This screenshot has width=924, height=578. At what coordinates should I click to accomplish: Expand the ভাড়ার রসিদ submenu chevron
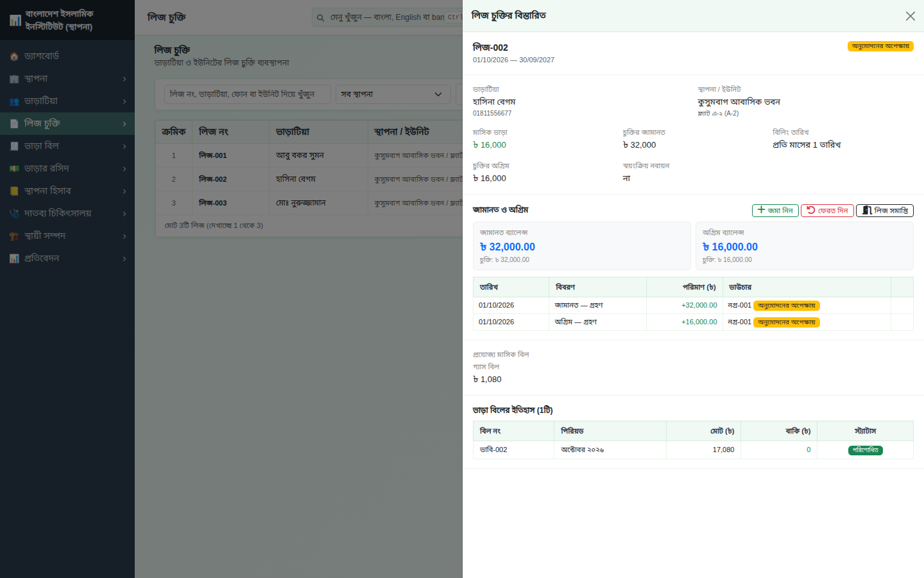124,169
